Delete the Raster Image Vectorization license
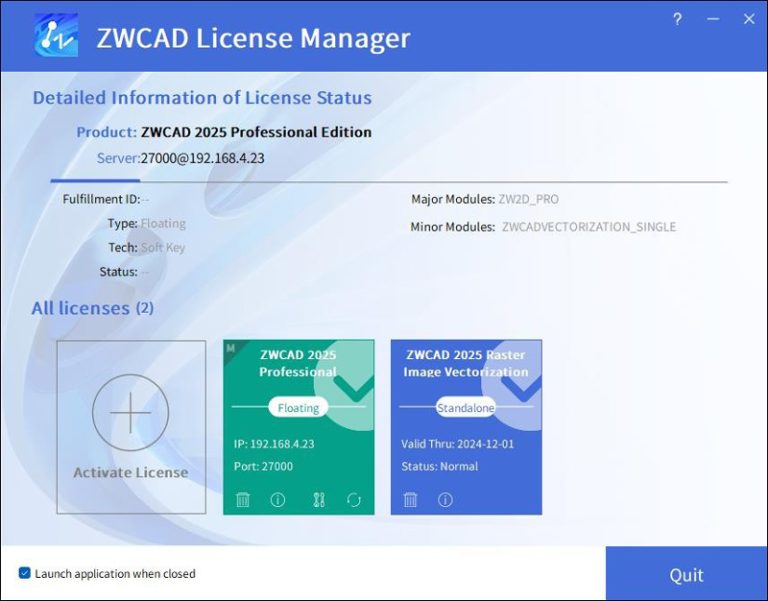The height and width of the screenshot is (601, 768). 410,500
